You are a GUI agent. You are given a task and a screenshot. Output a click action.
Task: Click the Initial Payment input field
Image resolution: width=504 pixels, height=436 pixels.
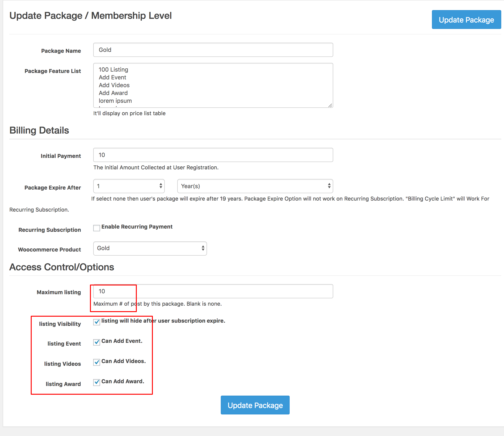click(213, 155)
